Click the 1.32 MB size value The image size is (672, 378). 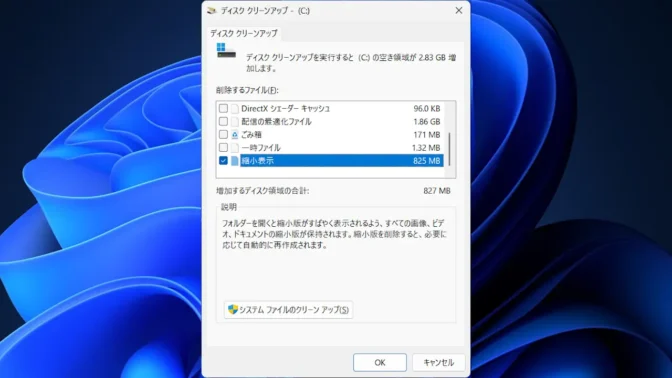click(426, 148)
